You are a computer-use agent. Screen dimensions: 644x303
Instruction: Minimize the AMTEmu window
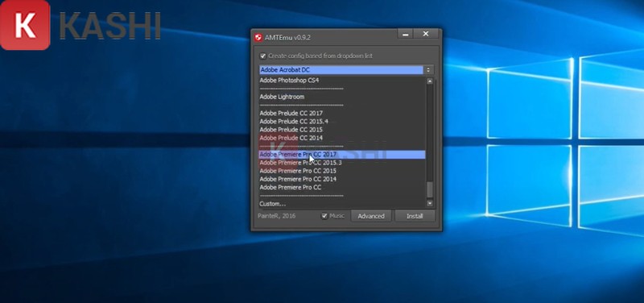406,34
